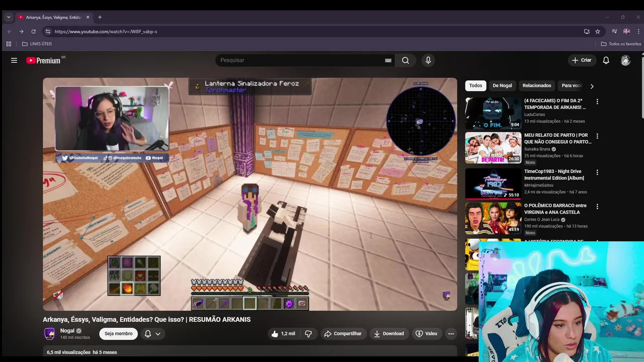Open the browser three-dot menu
Screen dimensions: 644x362
pos(638,31)
